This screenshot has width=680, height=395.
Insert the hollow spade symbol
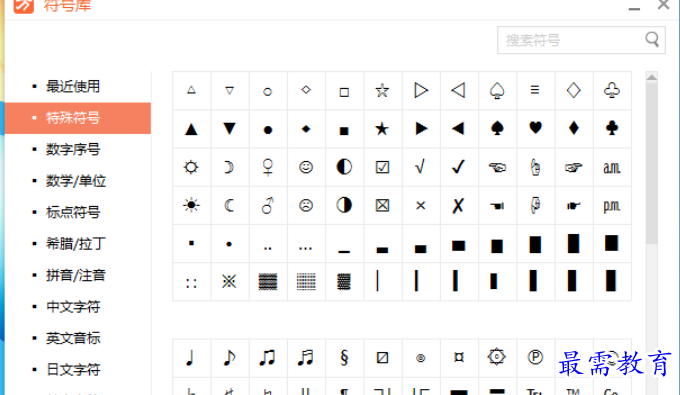click(x=497, y=91)
